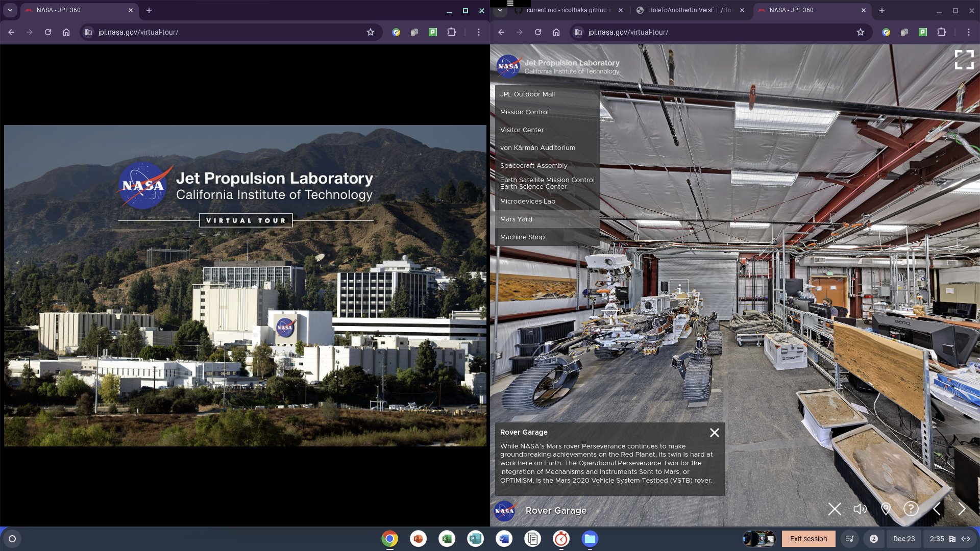Go to previous tour scene with the arrow
The width and height of the screenshot is (980, 551).
[x=937, y=509]
